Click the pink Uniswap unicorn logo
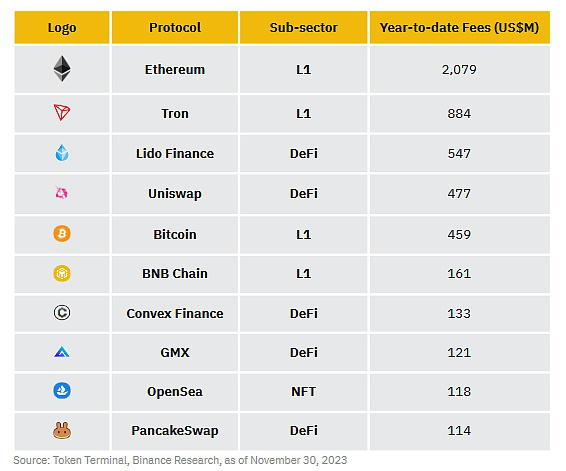566x471 pixels. (61, 193)
